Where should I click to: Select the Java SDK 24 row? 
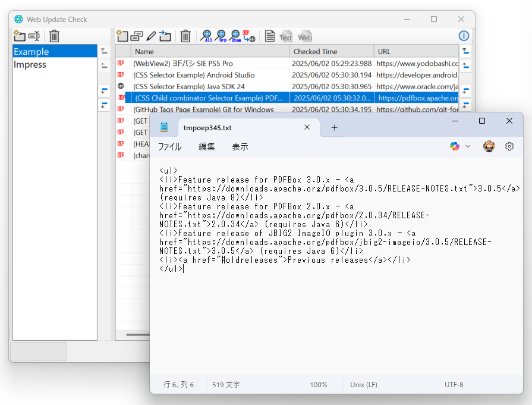[287, 87]
